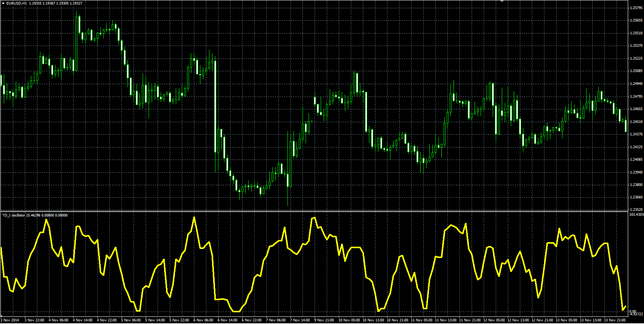644x324 pixels.
Task: Click the 1.23660 price scale label
Action: click(636, 197)
